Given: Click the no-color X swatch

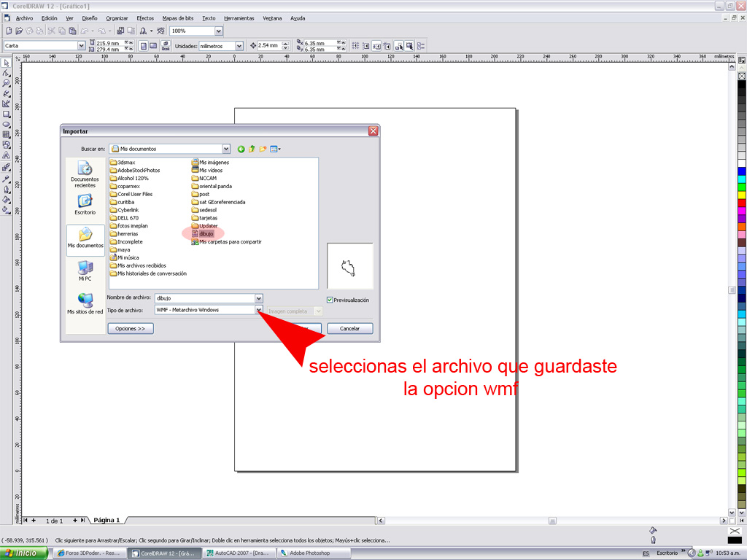Looking at the screenshot, I should 742,76.
